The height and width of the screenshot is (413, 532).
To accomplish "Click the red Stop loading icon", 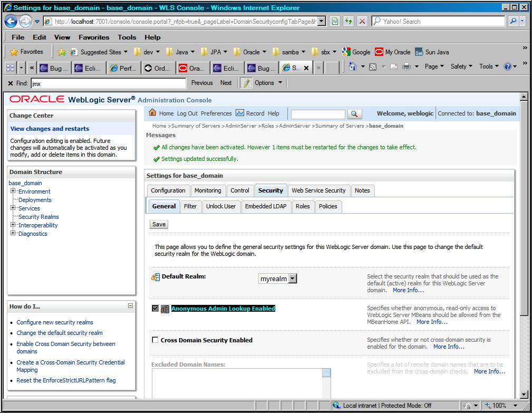I will coord(362,22).
